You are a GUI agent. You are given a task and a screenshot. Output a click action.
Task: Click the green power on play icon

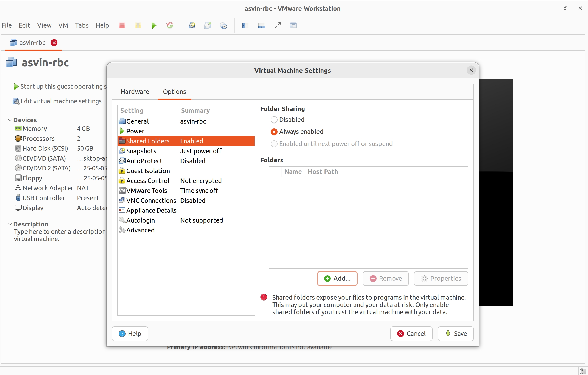[154, 25]
